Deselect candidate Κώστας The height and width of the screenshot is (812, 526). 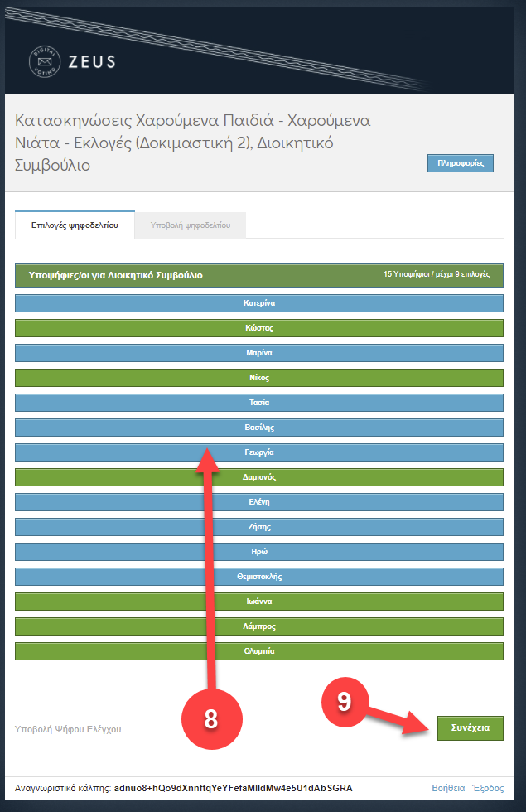coord(259,328)
